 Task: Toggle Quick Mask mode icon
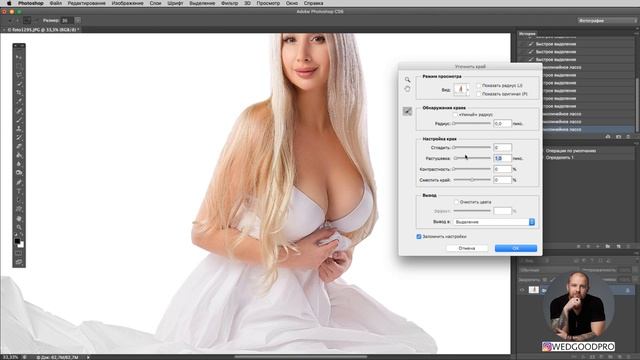(19, 253)
